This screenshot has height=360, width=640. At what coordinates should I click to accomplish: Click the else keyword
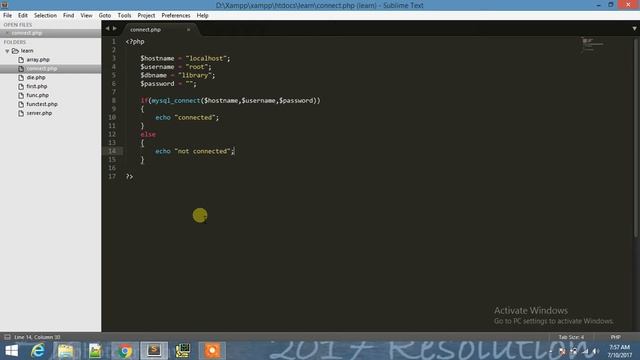pos(148,134)
